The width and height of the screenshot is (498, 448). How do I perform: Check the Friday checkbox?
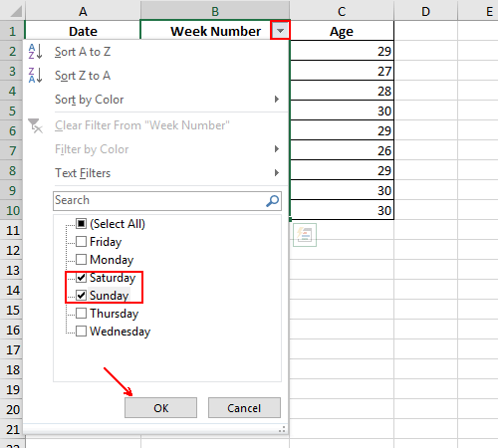point(82,241)
